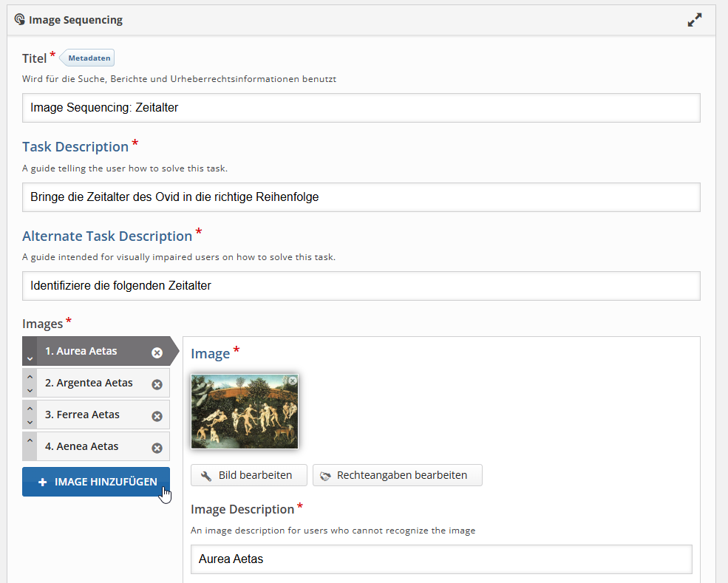Move Argentea Aetas up one position
728x583 pixels.
(30, 377)
